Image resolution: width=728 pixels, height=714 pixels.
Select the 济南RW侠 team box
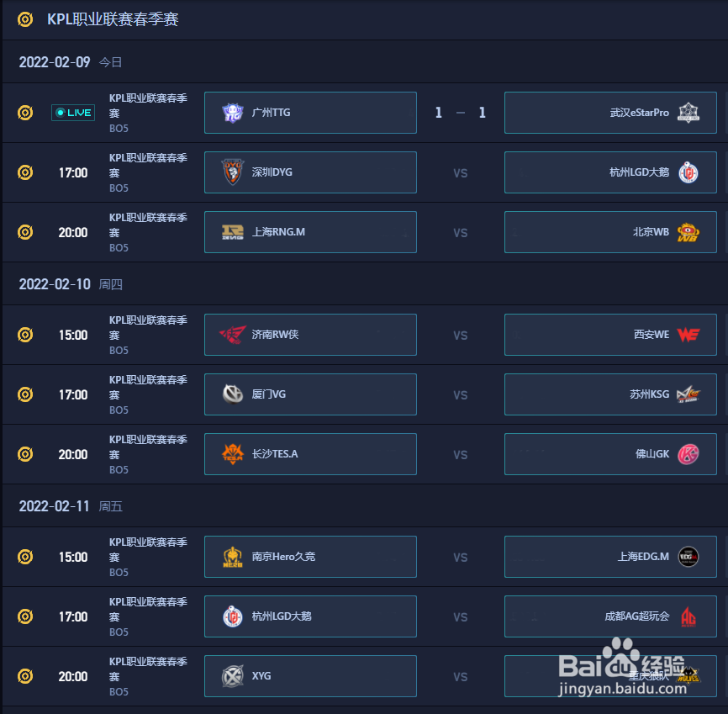[x=310, y=335]
